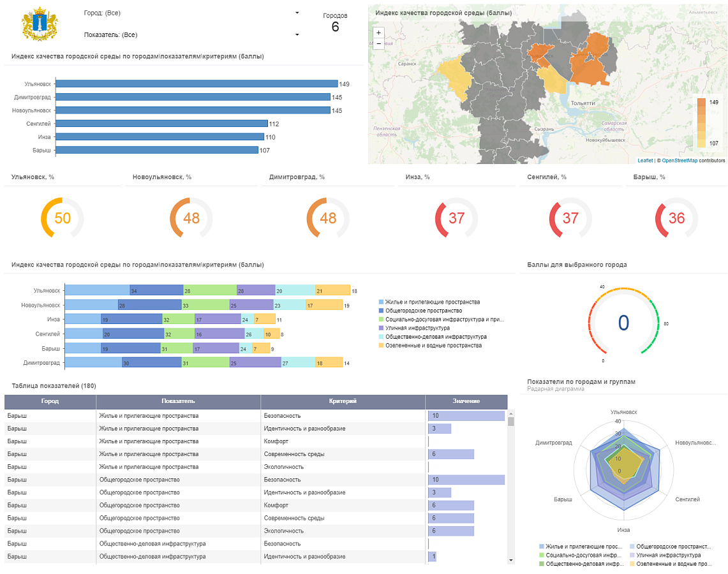Sort the table by Критерий column header

coord(343,401)
